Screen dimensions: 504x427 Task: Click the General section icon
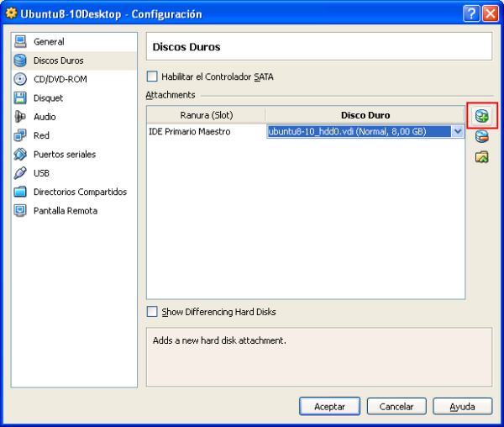pos(21,41)
